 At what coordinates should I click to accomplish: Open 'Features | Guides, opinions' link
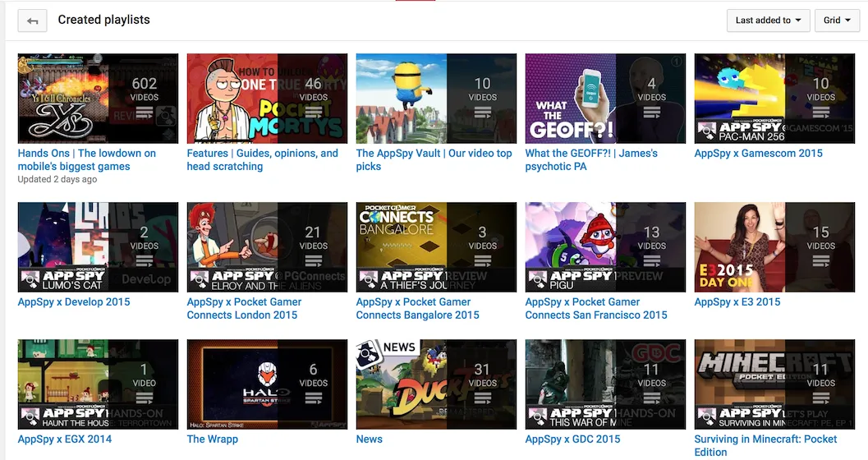pyautogui.click(x=263, y=160)
